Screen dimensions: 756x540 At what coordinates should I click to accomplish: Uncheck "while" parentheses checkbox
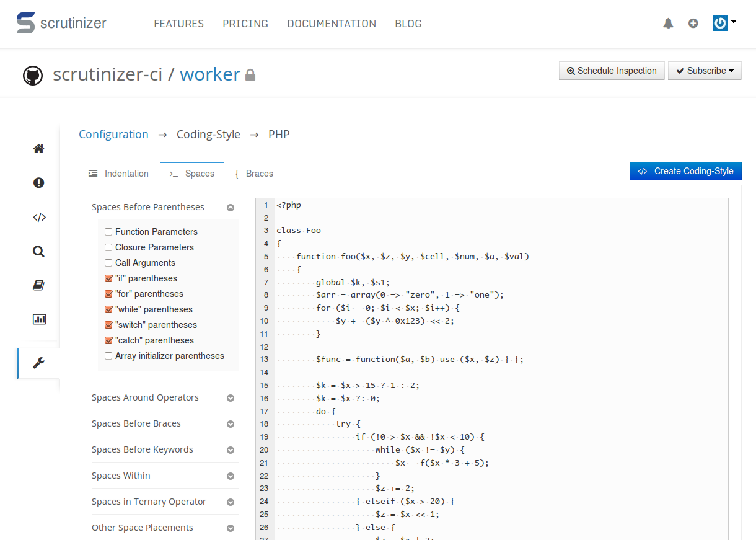(x=108, y=309)
